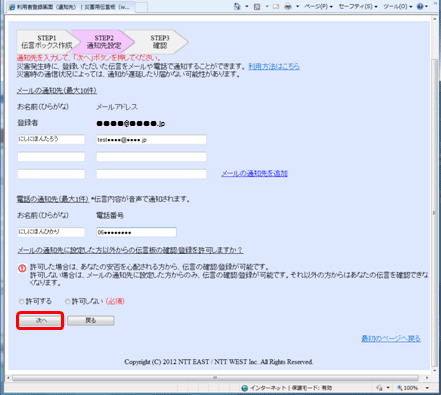Click the red warning notice icon

(x=22, y=268)
